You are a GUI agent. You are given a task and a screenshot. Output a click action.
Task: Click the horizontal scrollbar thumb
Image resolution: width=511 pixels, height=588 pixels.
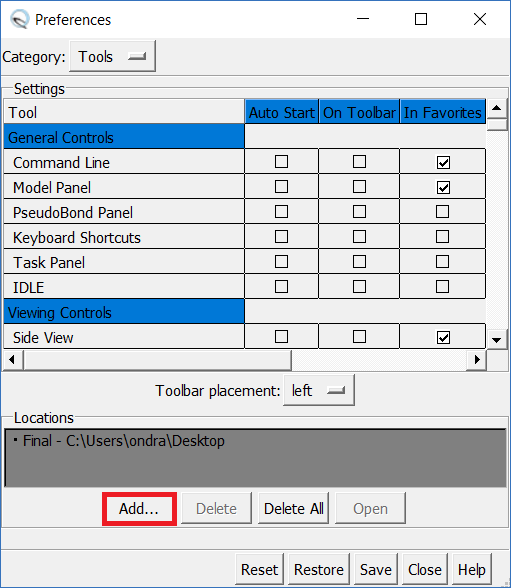(x=157, y=360)
